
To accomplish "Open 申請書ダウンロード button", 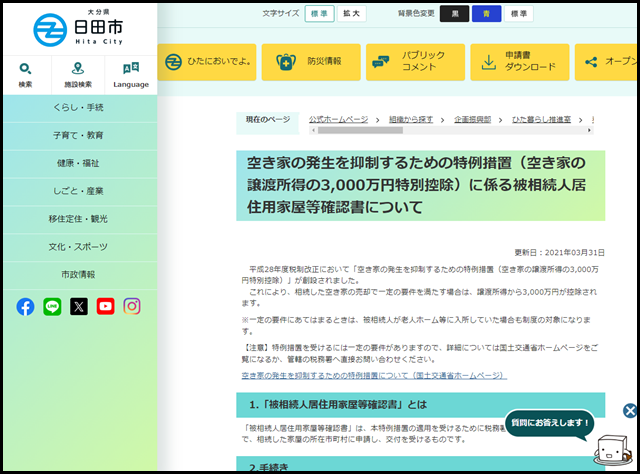I will point(520,62).
